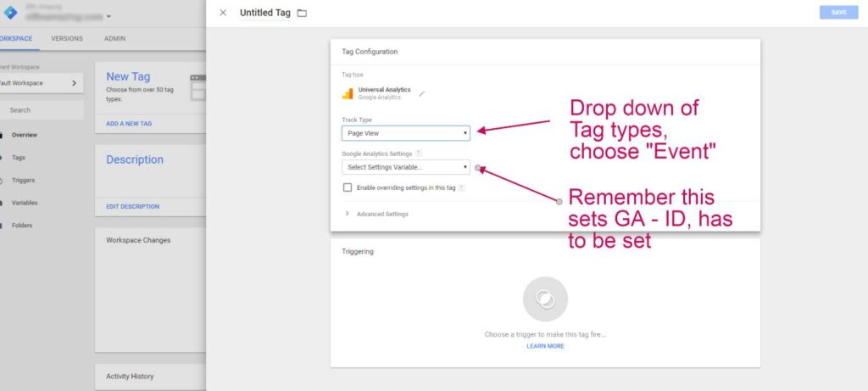
Task: Select Overview in the sidebar
Action: (25, 135)
